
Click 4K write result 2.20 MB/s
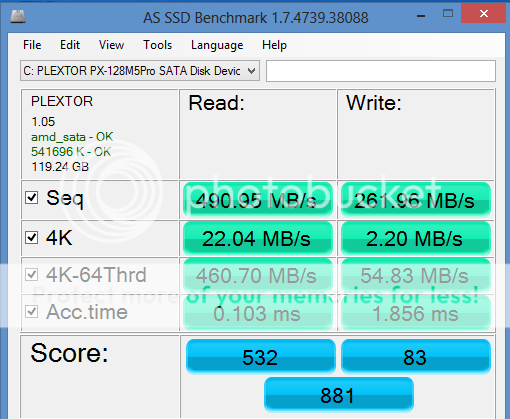pyautogui.click(x=415, y=238)
